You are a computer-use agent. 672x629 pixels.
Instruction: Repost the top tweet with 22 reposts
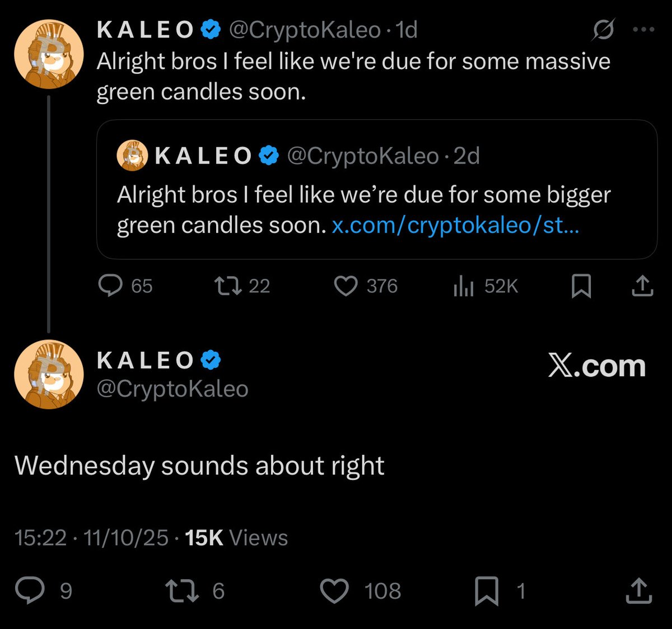pos(228,286)
